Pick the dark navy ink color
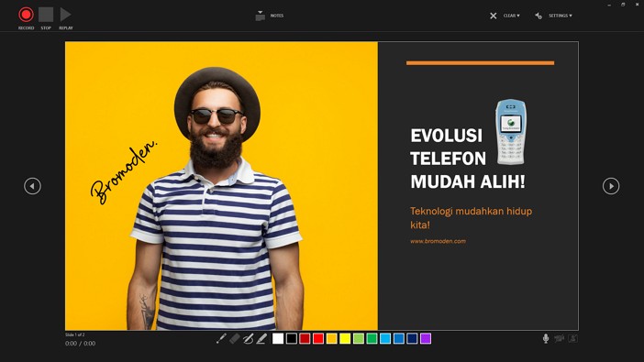The height and width of the screenshot is (362, 644). [x=412, y=338]
